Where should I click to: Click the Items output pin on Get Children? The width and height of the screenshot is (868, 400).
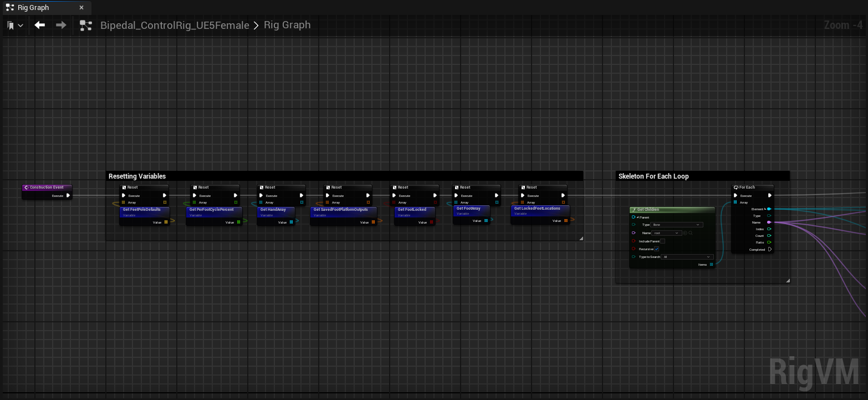tap(711, 265)
